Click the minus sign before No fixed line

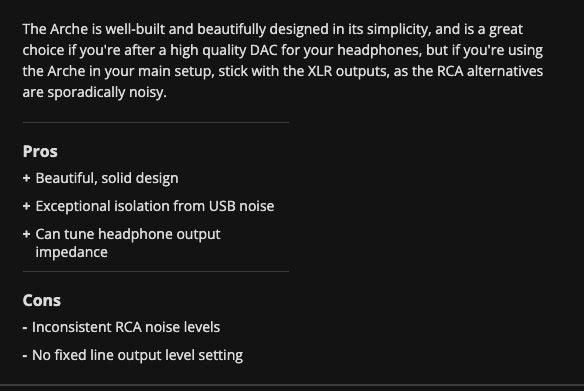click(x=25, y=356)
